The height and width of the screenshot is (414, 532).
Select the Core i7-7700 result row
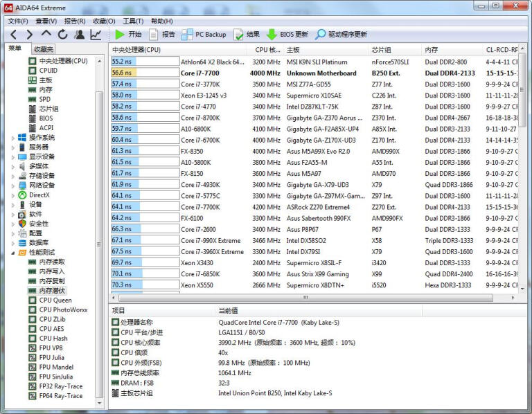[314, 73]
